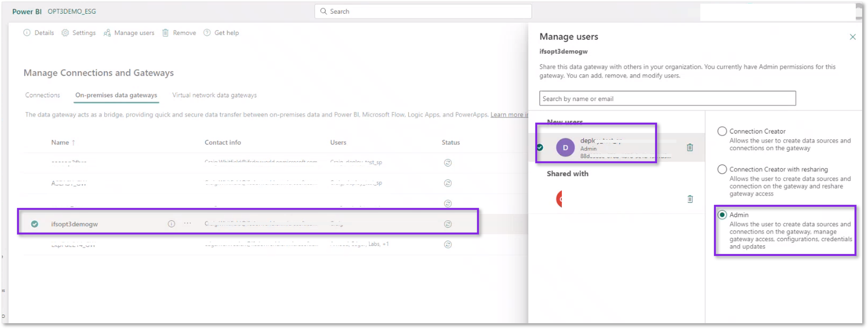The height and width of the screenshot is (329, 868).
Task: Open the info icon beside ifsopt3demogw
Action: [171, 224]
